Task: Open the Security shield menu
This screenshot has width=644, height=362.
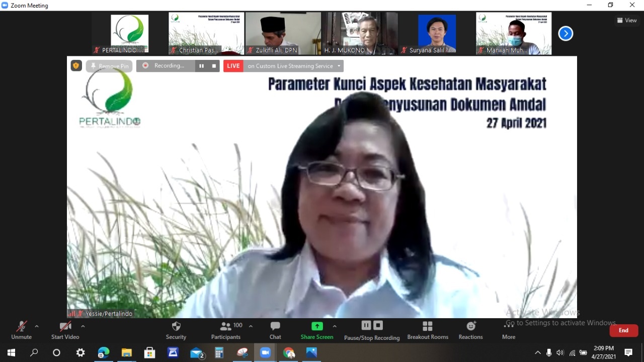Action: (176, 330)
